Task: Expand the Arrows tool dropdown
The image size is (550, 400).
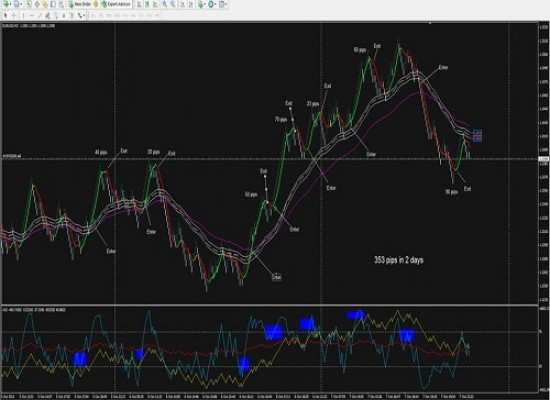Action: click(x=84, y=15)
